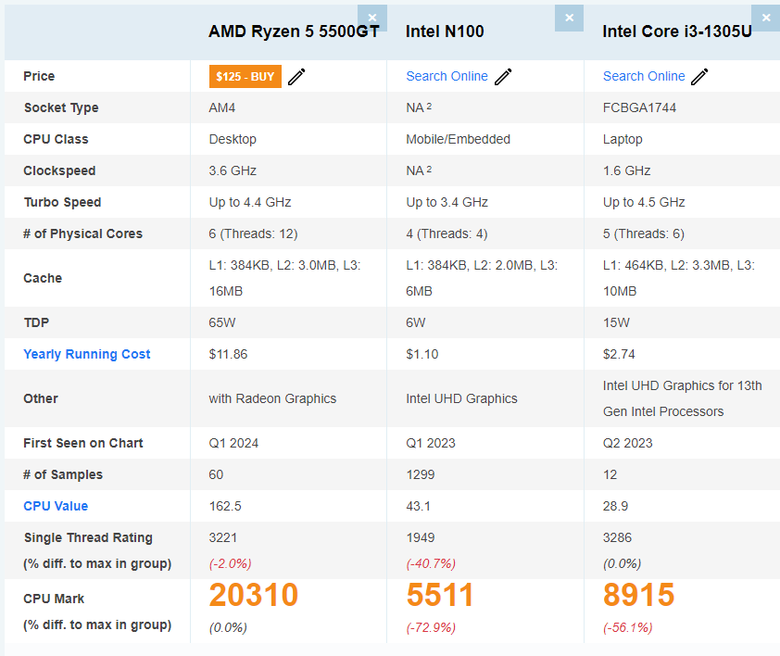This screenshot has width=780, height=656.
Task: Click the 6W TDP value
Action: [415, 323]
